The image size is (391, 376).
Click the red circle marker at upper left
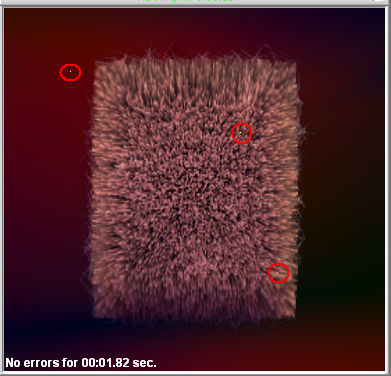70,72
